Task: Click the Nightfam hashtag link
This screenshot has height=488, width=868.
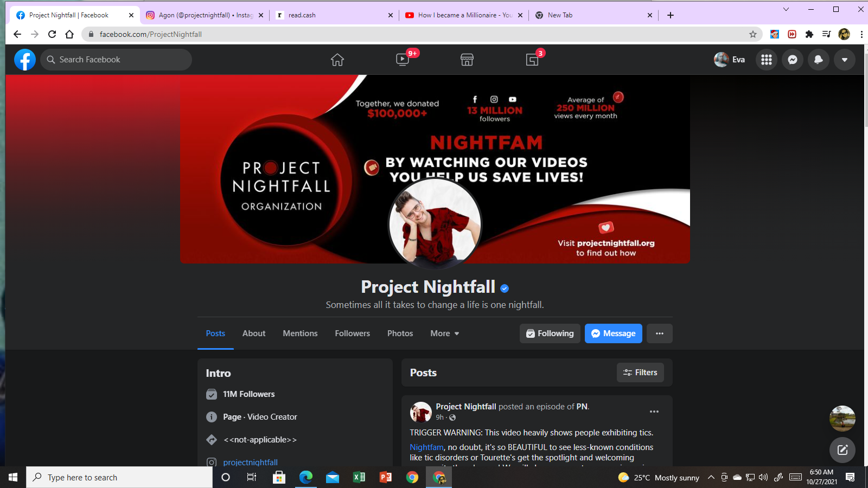Action: click(x=426, y=447)
